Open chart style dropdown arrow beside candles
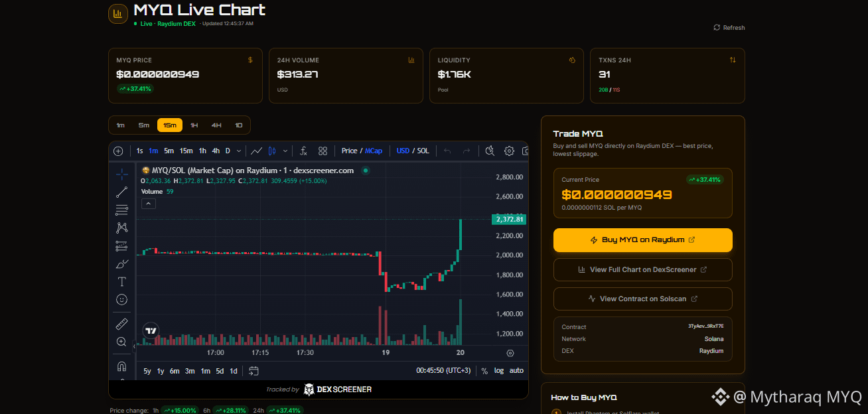 tap(286, 151)
